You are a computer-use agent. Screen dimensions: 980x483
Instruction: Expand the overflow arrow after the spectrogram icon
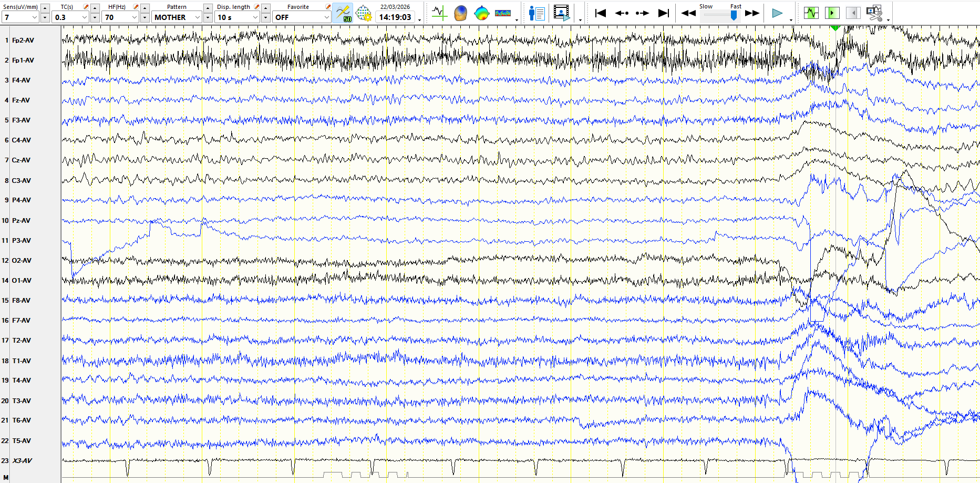click(x=517, y=20)
